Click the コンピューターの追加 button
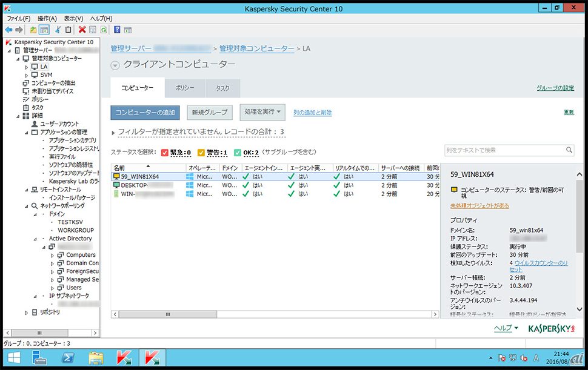588x370 pixels. (145, 112)
